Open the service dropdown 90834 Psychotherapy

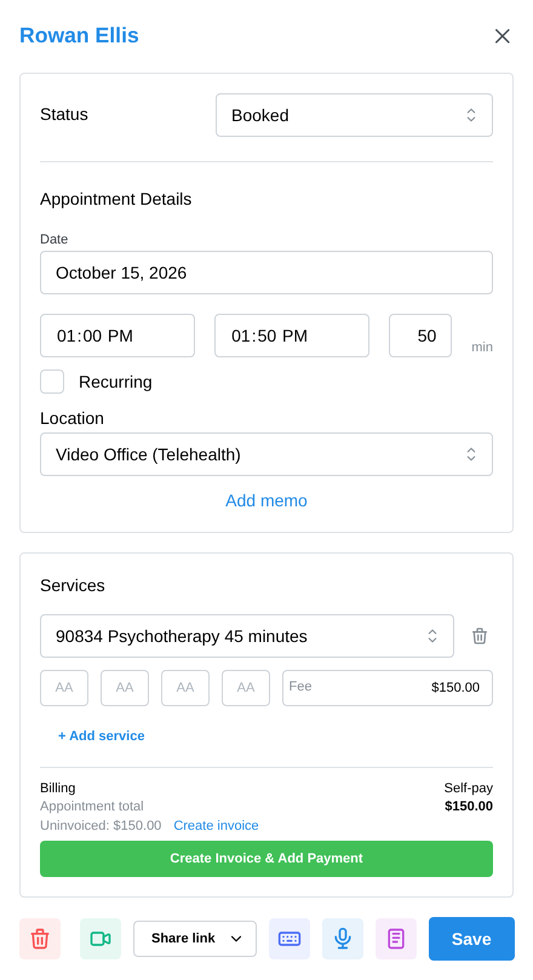(x=247, y=636)
